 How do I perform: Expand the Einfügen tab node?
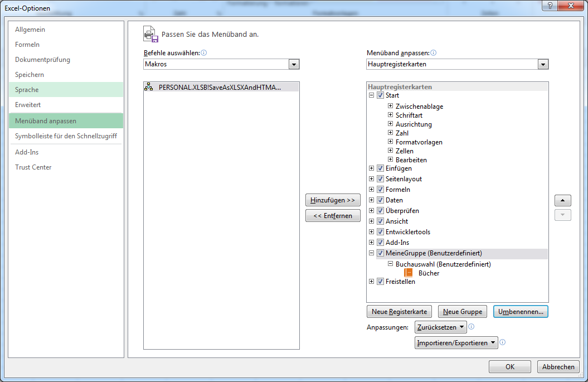tap(372, 168)
